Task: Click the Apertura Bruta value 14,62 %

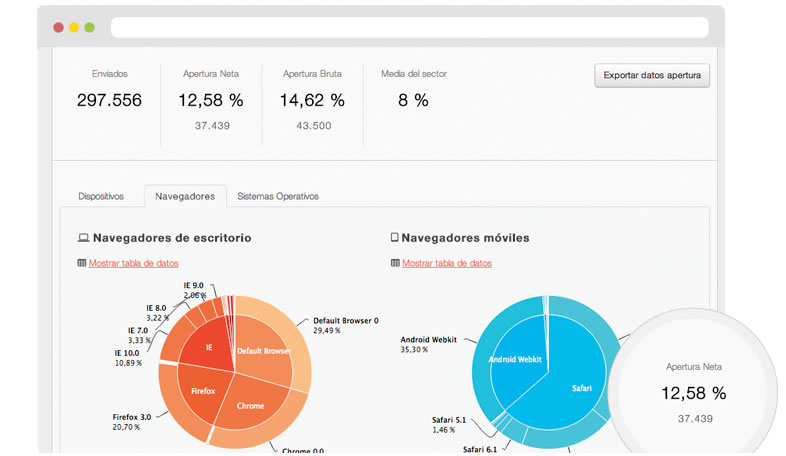Action: click(x=312, y=100)
